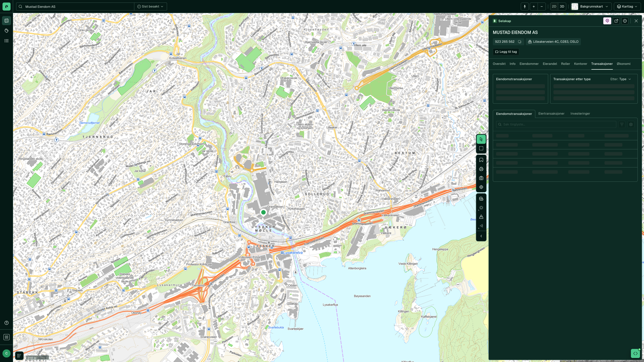This screenshot has height=362, width=644.
Task: Open the user avatar C
Action: click(x=7, y=353)
